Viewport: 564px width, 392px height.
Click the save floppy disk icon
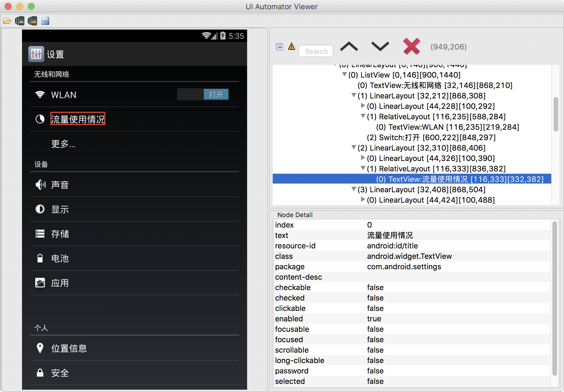click(x=45, y=21)
